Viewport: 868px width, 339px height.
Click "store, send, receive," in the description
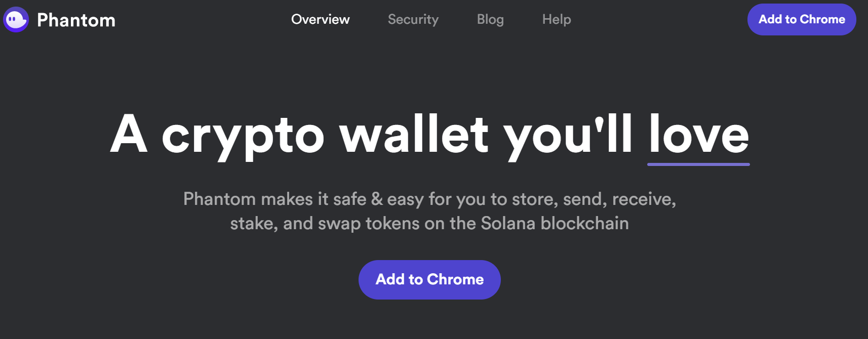coord(594,199)
